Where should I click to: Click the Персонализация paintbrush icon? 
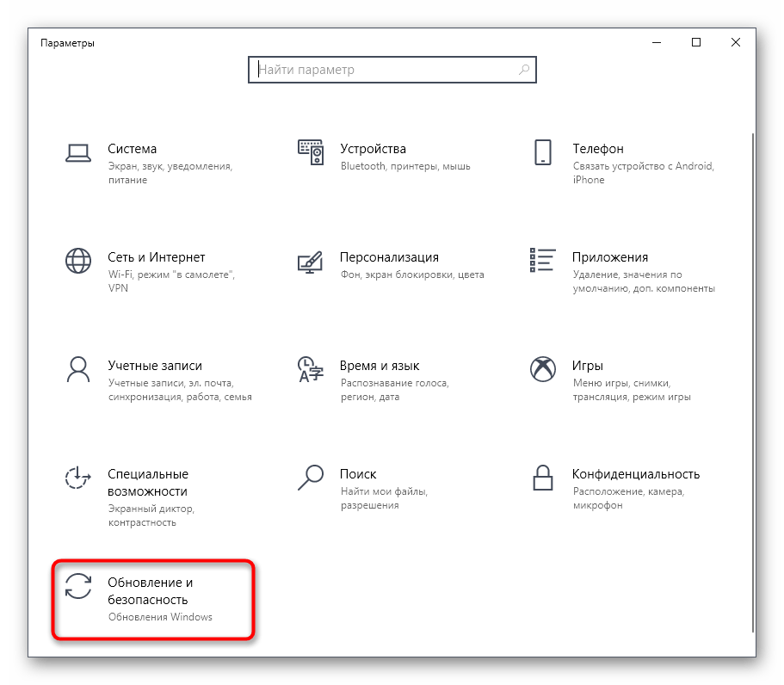(x=310, y=261)
